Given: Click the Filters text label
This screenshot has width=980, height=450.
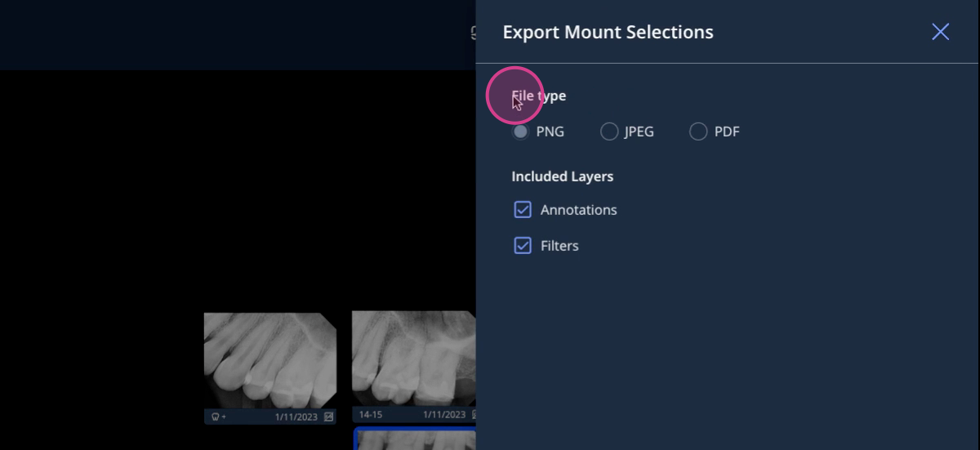Looking at the screenshot, I should (x=559, y=246).
